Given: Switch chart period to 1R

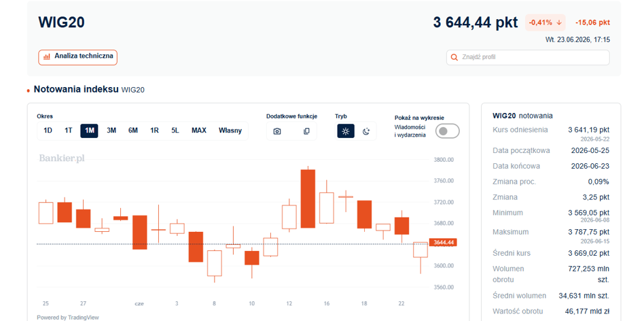Looking at the screenshot, I should tap(154, 131).
